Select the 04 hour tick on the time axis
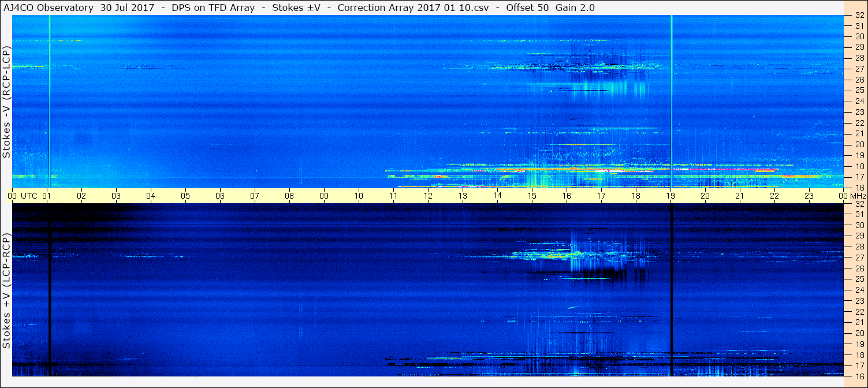Image resolution: width=868 pixels, height=388 pixels. tap(151, 196)
